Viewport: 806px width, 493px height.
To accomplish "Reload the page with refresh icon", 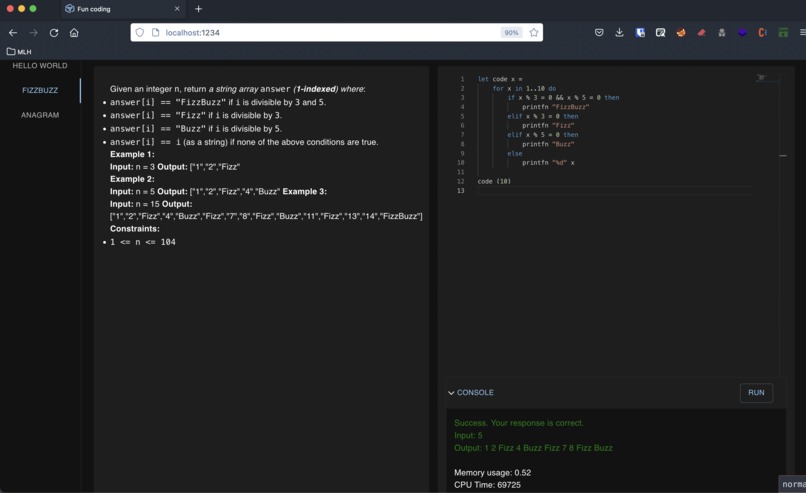I will click(x=53, y=32).
